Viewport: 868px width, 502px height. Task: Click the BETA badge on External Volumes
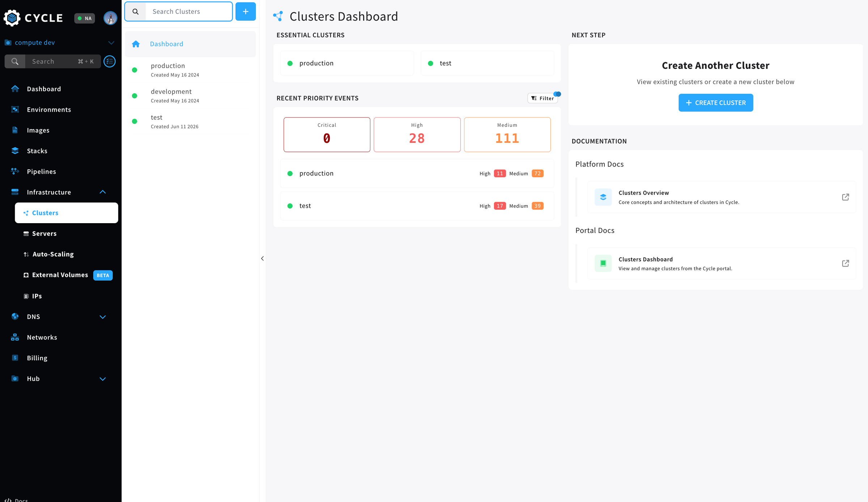[103, 275]
